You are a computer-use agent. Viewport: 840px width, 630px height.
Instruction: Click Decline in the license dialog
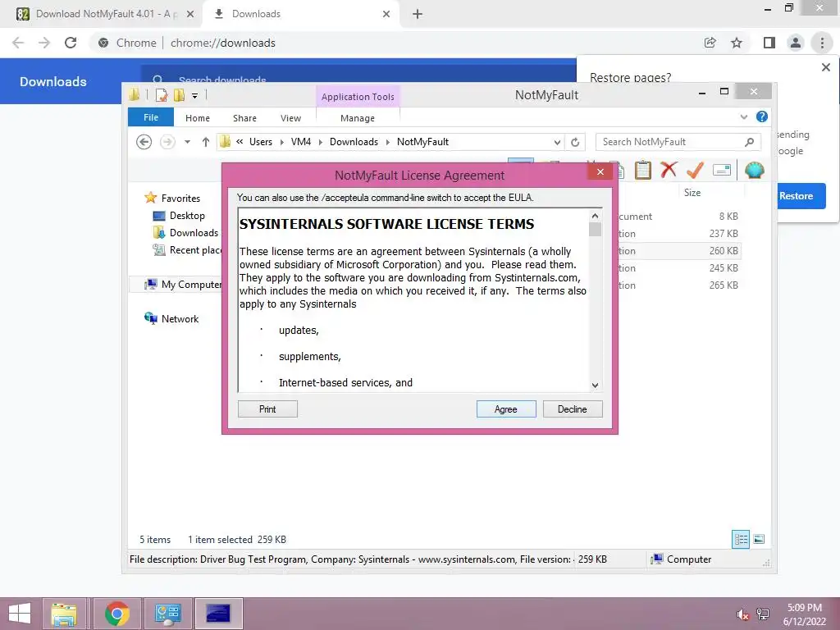(572, 409)
